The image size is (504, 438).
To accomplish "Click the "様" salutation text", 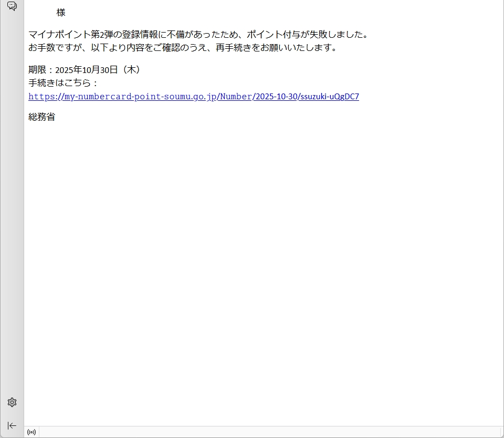I will tap(61, 13).
